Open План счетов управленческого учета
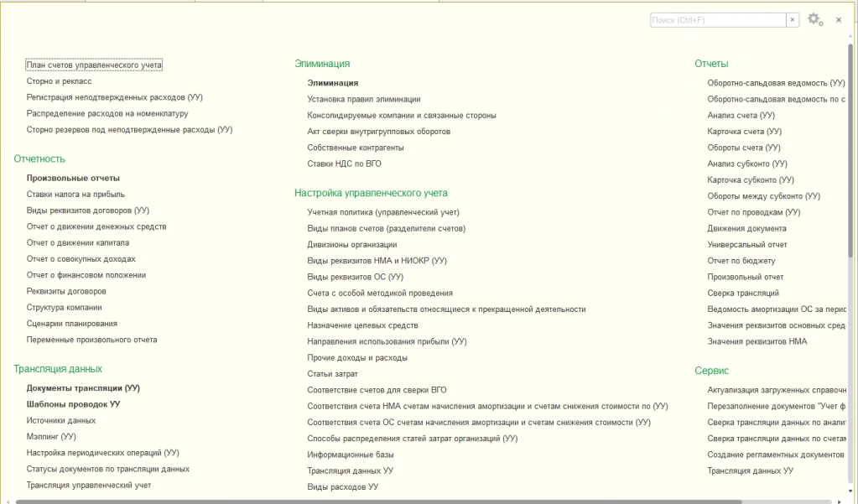Viewport: 858px width, 504px height. point(94,65)
